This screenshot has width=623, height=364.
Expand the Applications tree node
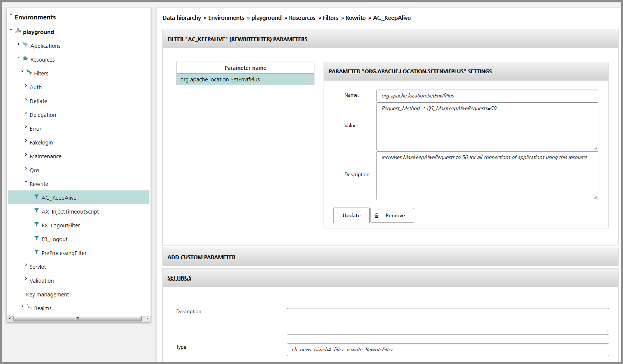pos(18,44)
